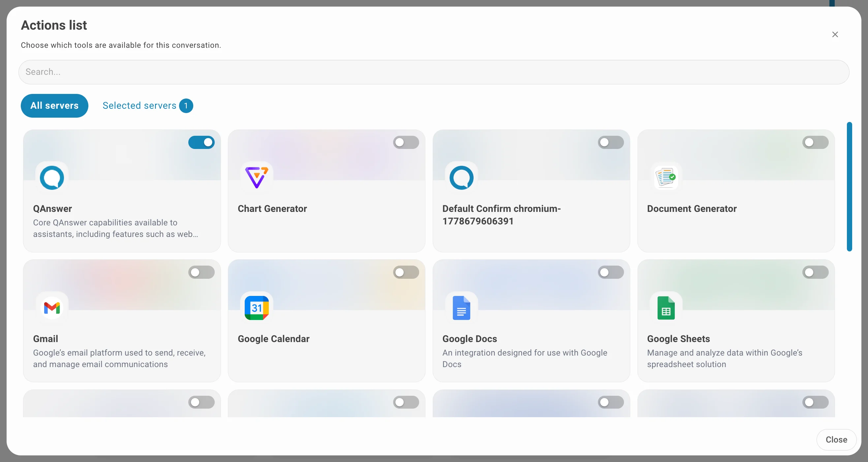Click the Chart Generator card title

click(x=272, y=209)
